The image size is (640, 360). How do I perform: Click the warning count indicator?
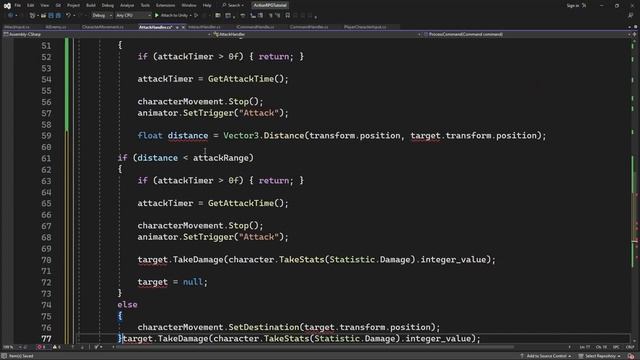pyautogui.click(x=57, y=347)
